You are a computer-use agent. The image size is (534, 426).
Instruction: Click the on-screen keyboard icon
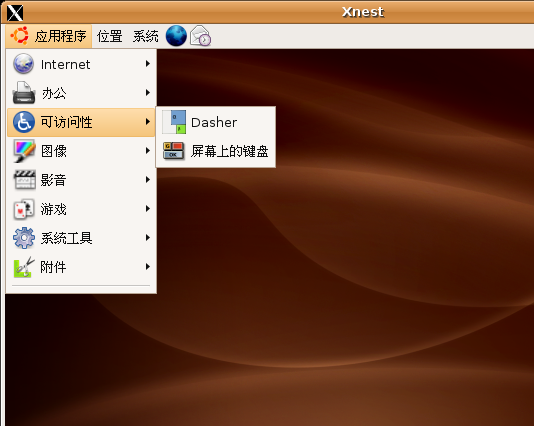(x=174, y=151)
